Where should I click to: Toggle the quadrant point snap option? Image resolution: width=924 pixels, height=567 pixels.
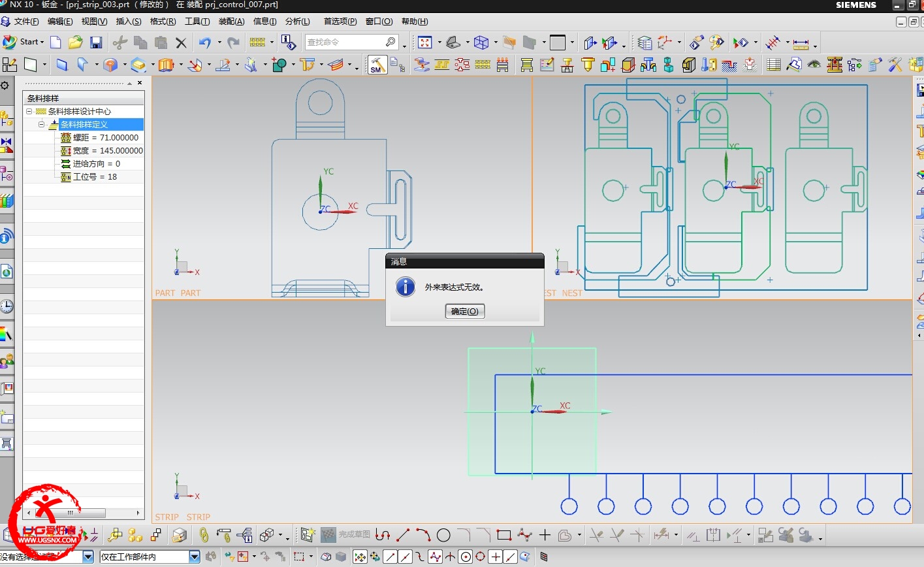coord(481,557)
